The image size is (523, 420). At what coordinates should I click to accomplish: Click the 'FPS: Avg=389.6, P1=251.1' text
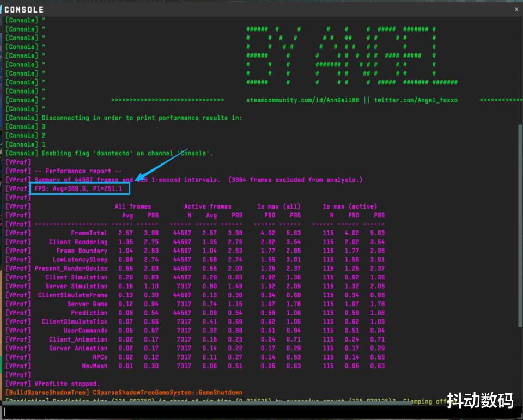(x=78, y=189)
